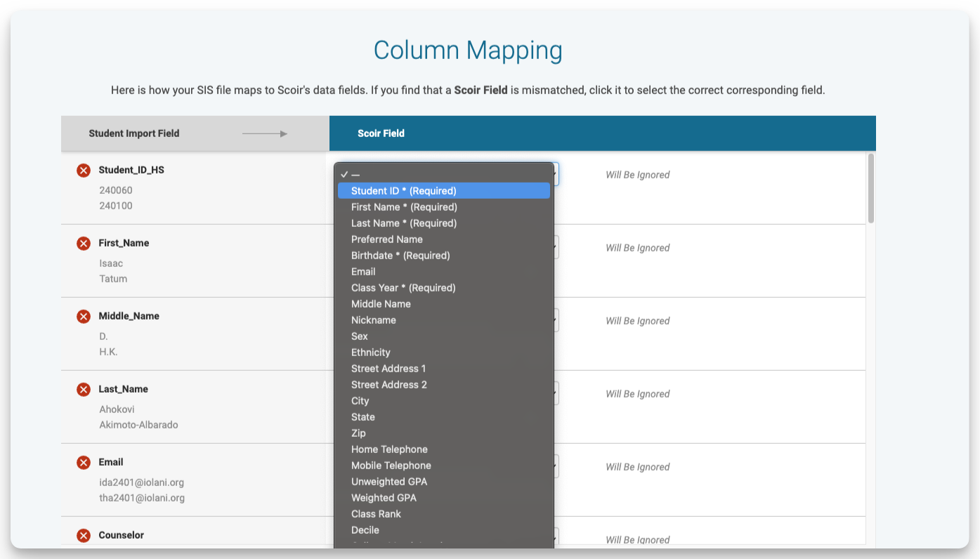Click the red X icon beside Student_ID_HS
Screen dimensions: 980x559
pyautogui.click(x=84, y=170)
